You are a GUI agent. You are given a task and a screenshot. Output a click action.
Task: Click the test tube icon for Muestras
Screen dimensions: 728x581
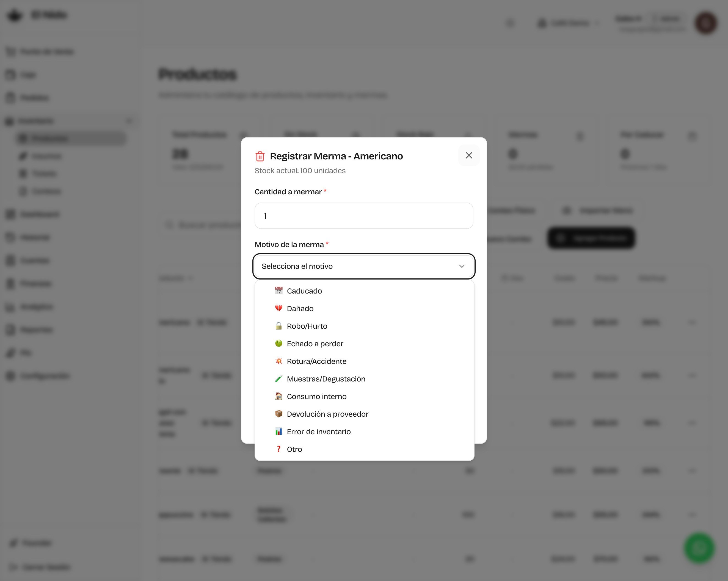[x=278, y=378]
